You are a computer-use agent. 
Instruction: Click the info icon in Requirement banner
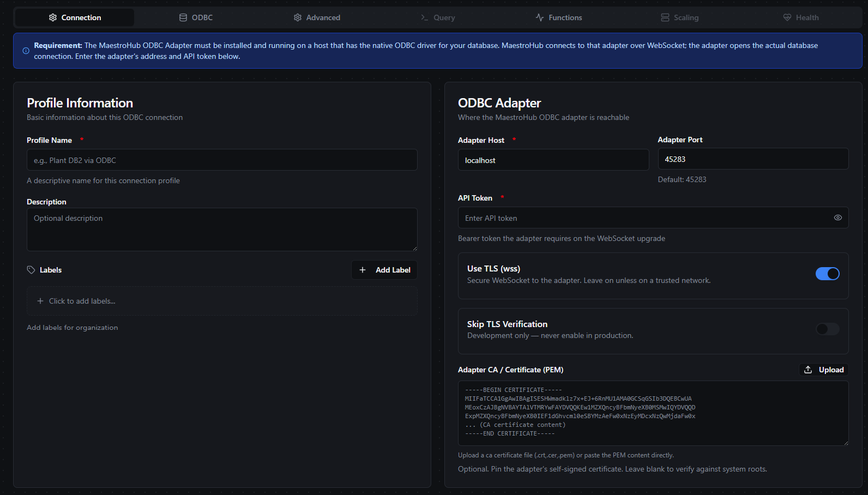(26, 51)
